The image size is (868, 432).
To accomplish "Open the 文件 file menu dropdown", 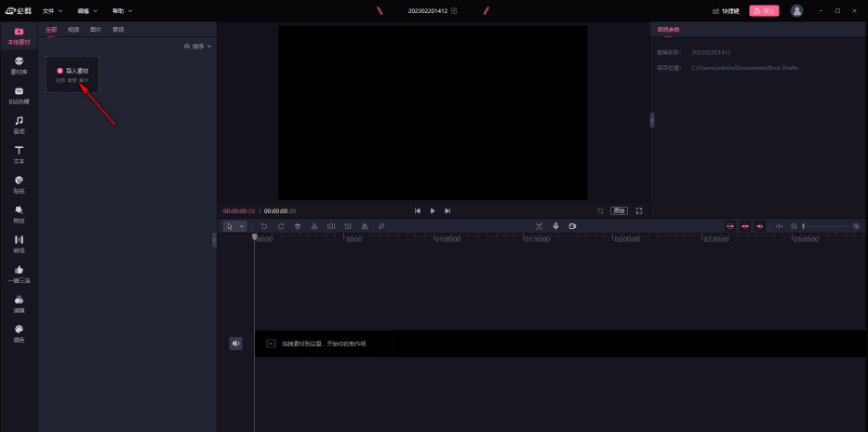I will tap(53, 11).
